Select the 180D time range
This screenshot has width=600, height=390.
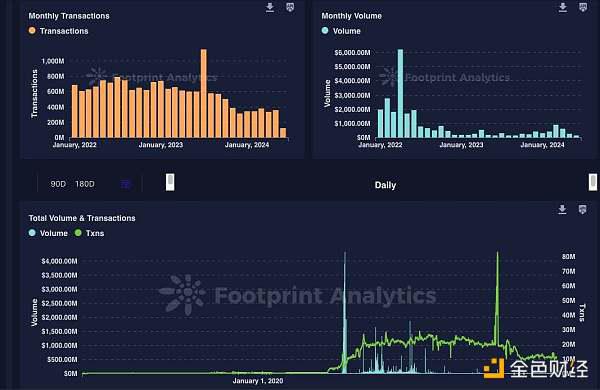coord(85,184)
